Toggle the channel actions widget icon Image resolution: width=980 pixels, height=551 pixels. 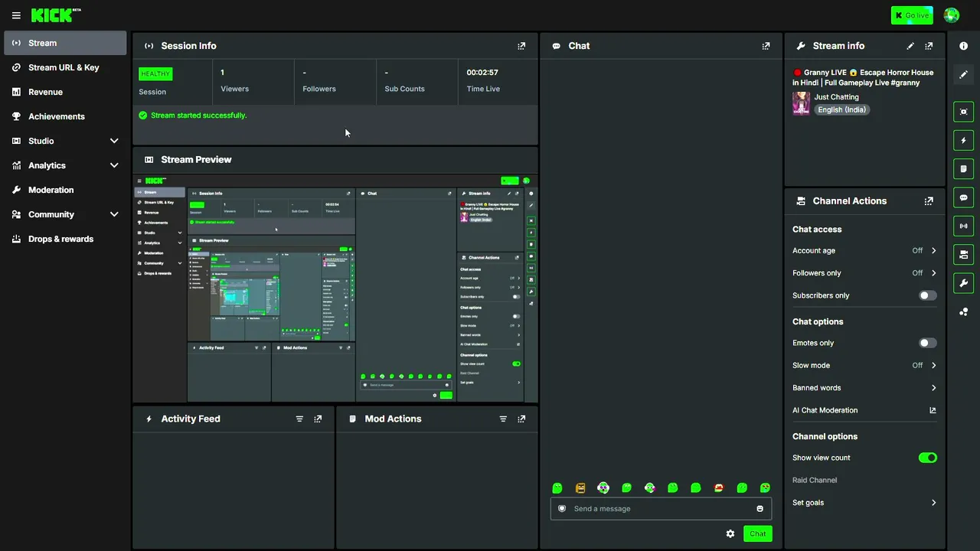point(964,254)
